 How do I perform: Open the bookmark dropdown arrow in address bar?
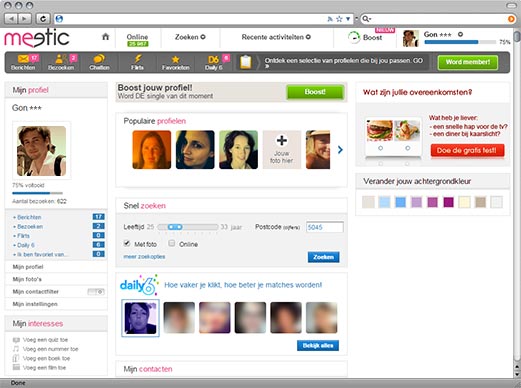348,19
